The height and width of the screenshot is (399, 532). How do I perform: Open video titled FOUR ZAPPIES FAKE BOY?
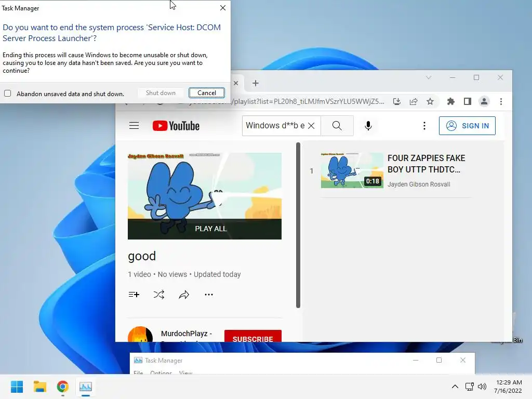click(426, 164)
